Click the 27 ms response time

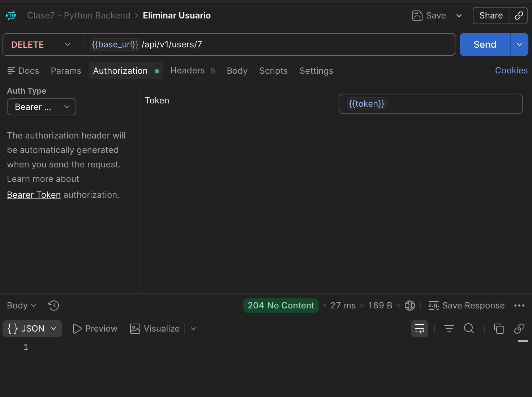tap(343, 306)
